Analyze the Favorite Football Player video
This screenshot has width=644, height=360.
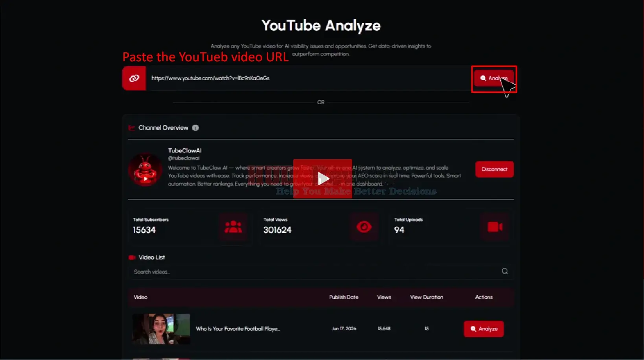484,329
